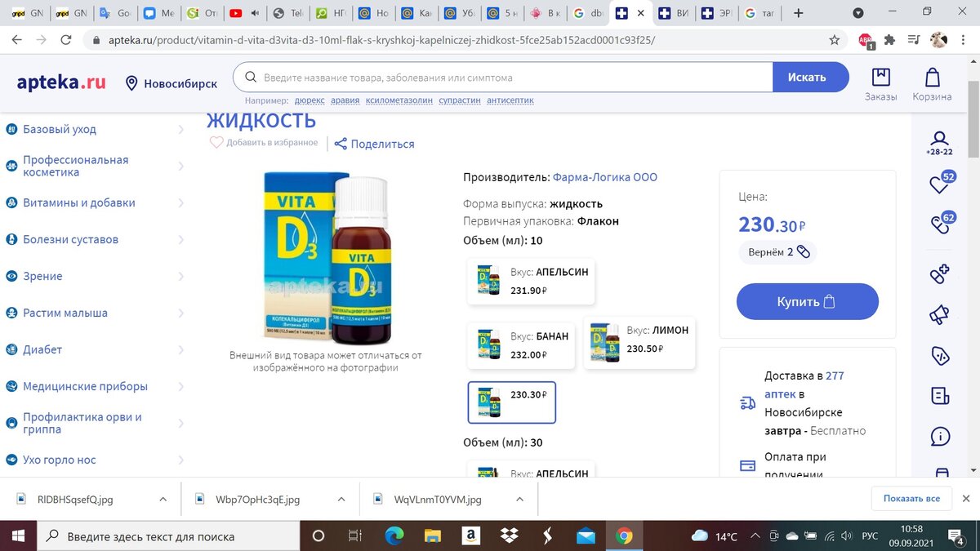Select the ЛИМОН 230.50 ₽ flavor option
Viewport: 980px width, 551px height.
point(639,341)
